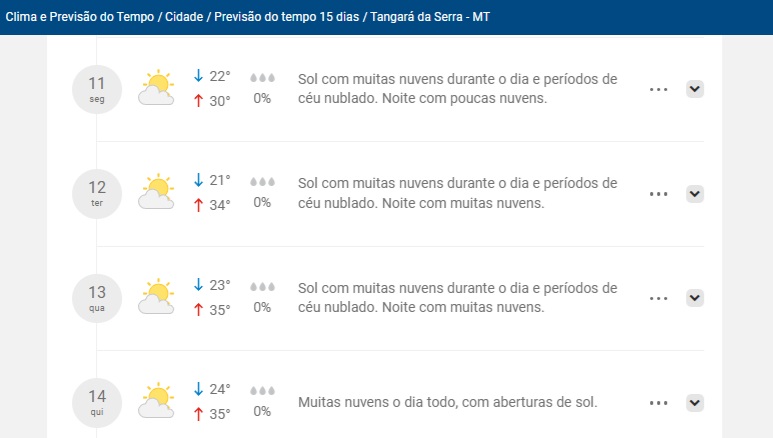The height and width of the screenshot is (438, 773).
Task: Click the day 12 forecast description text
Action: [x=457, y=193]
